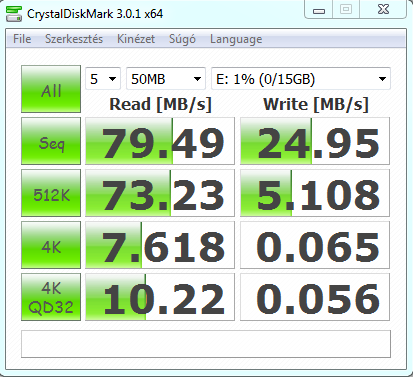Start the Seq test
This screenshot has width=413, height=377.
(x=51, y=141)
